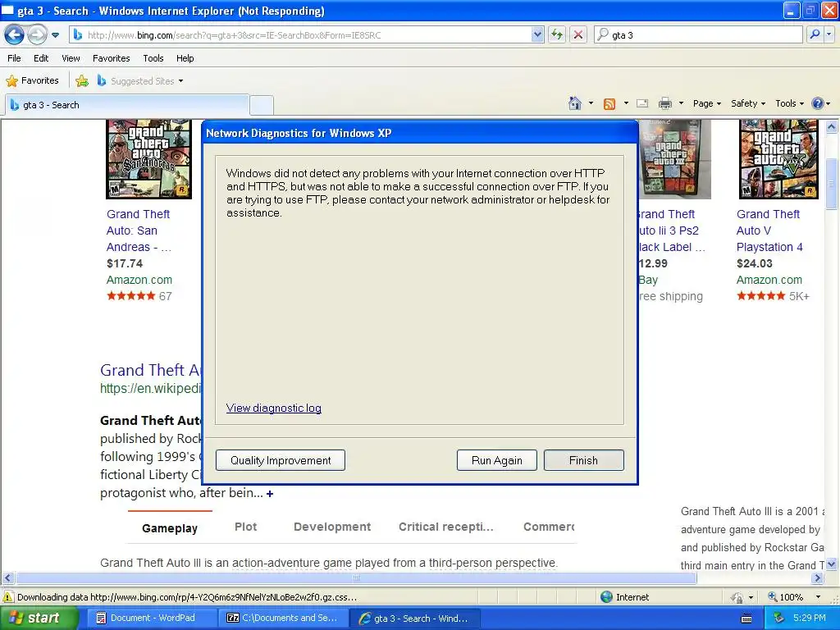This screenshot has width=840, height=630.
Task: Click the Print icon
Action: click(x=664, y=103)
